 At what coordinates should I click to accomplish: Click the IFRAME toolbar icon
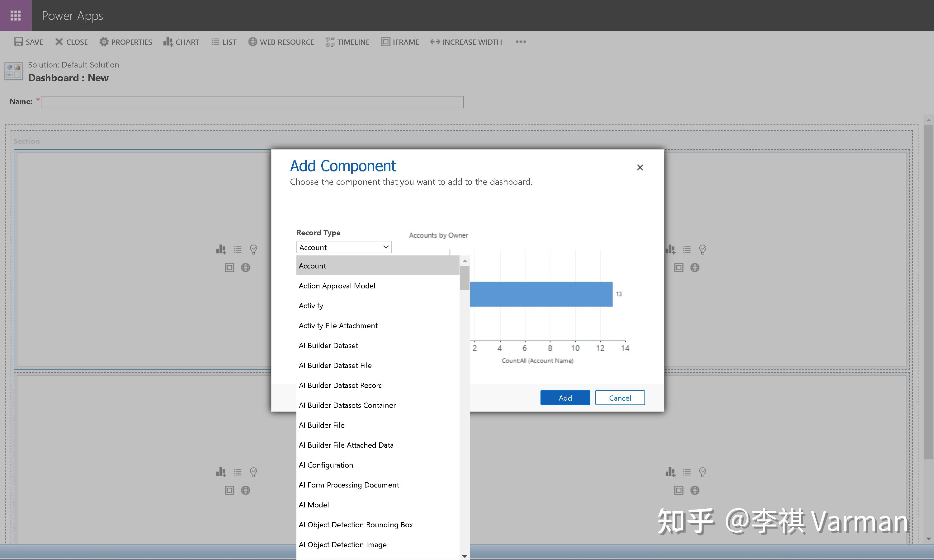point(385,42)
